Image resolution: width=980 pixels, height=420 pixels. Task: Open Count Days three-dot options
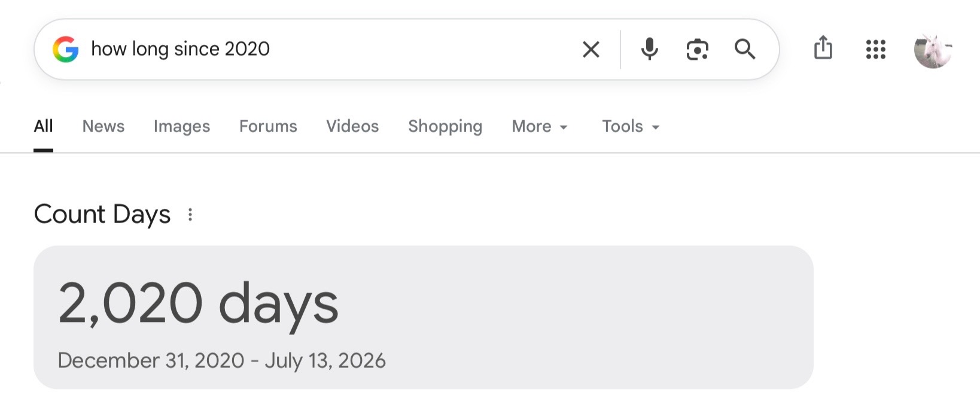tap(190, 215)
